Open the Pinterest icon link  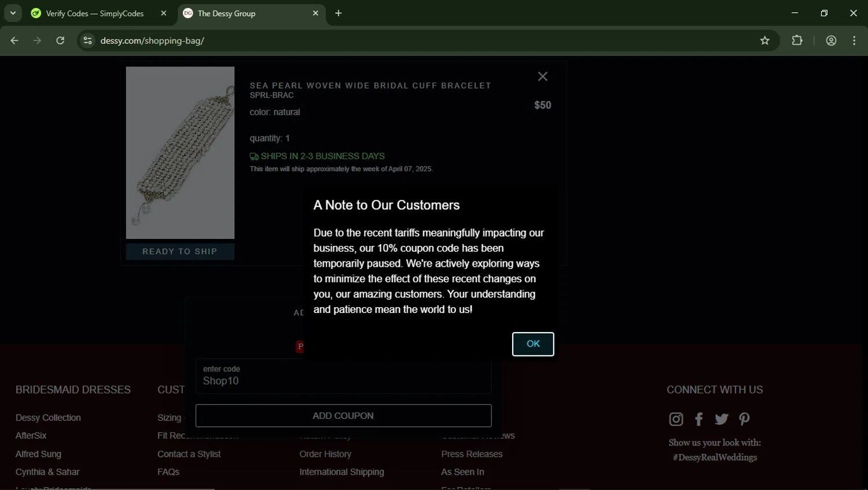(744, 419)
